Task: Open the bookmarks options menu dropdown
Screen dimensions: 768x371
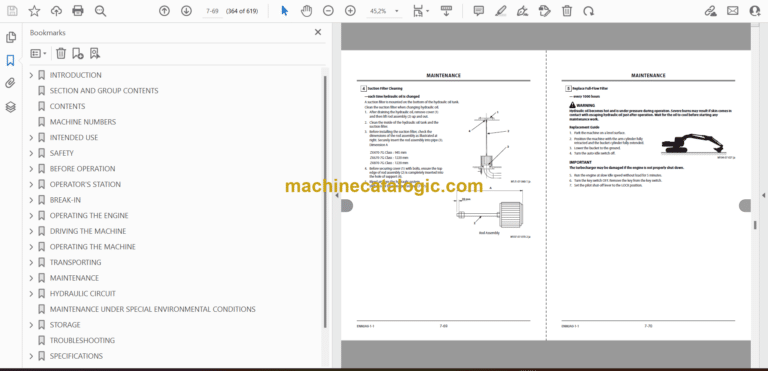Action: 38,53
